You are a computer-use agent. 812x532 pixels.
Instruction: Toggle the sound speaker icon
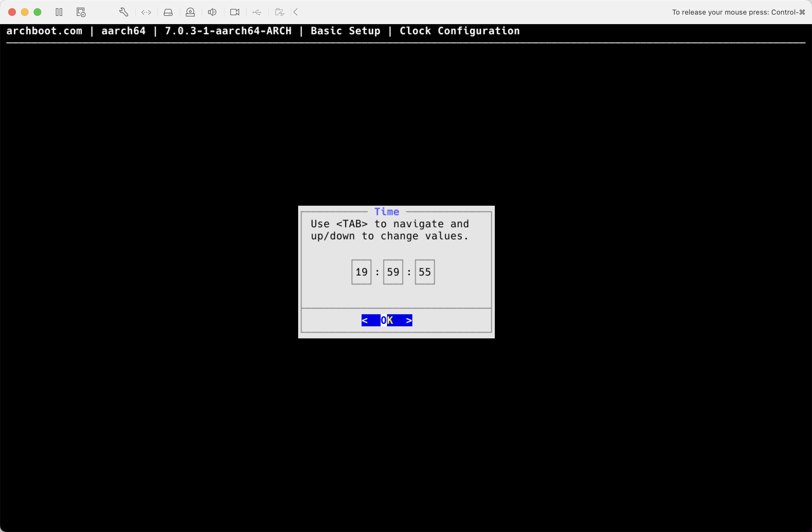212,12
